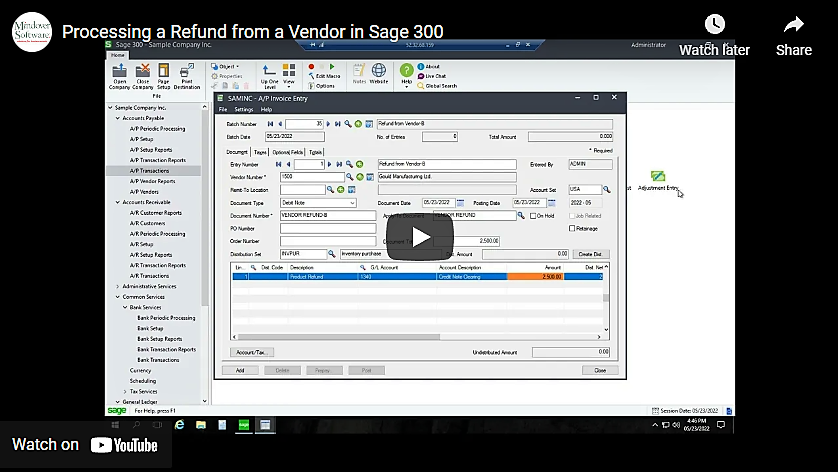Click Edit Macro in ribbon
The image size is (838, 472).
point(324,76)
